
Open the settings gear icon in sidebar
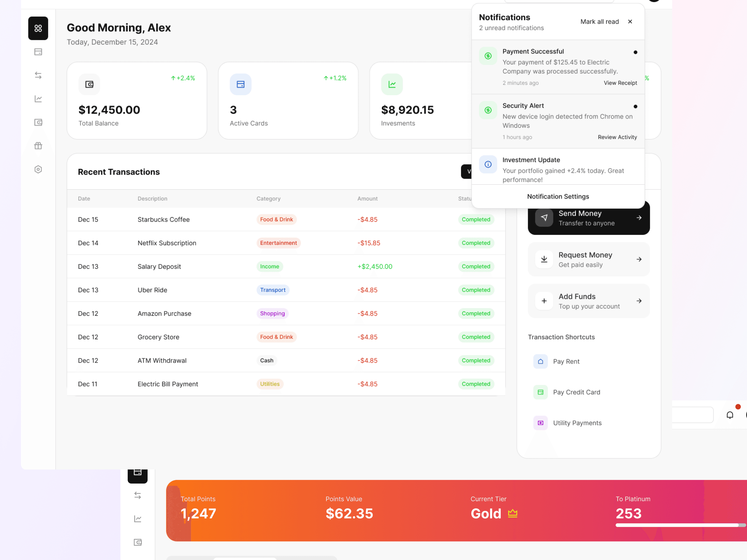tap(38, 169)
